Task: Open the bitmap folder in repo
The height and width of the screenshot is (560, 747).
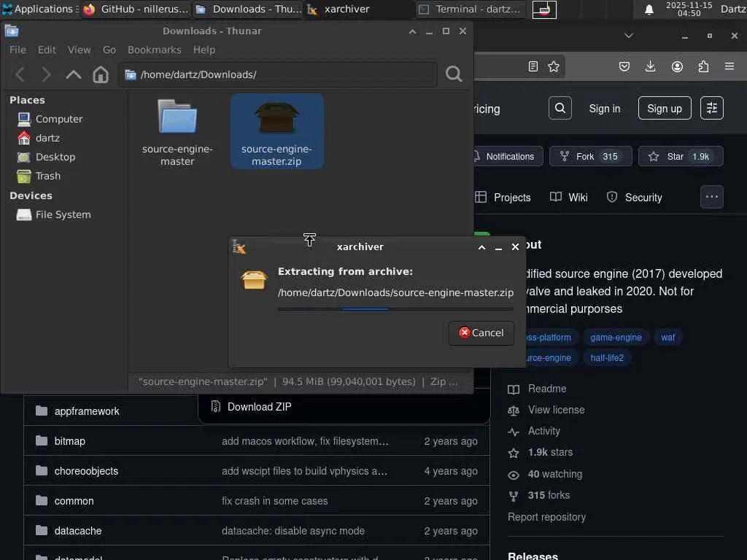Action: click(x=69, y=441)
